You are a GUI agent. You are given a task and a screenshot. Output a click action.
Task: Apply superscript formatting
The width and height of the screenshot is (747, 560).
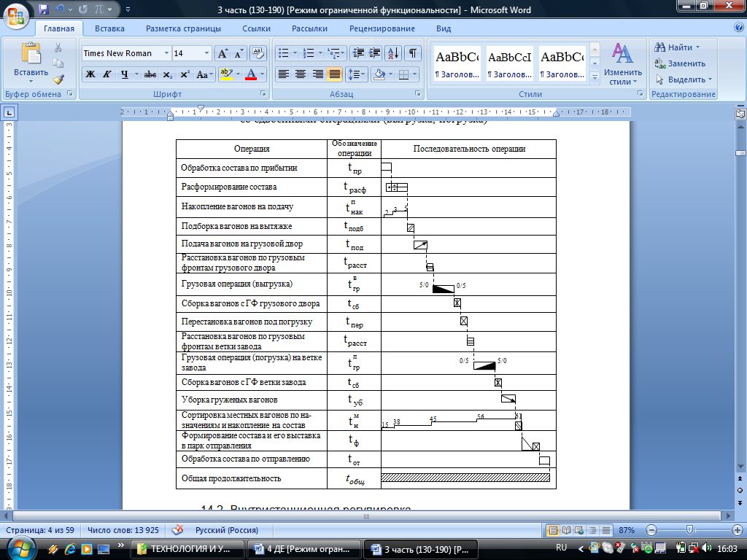pyautogui.click(x=185, y=74)
